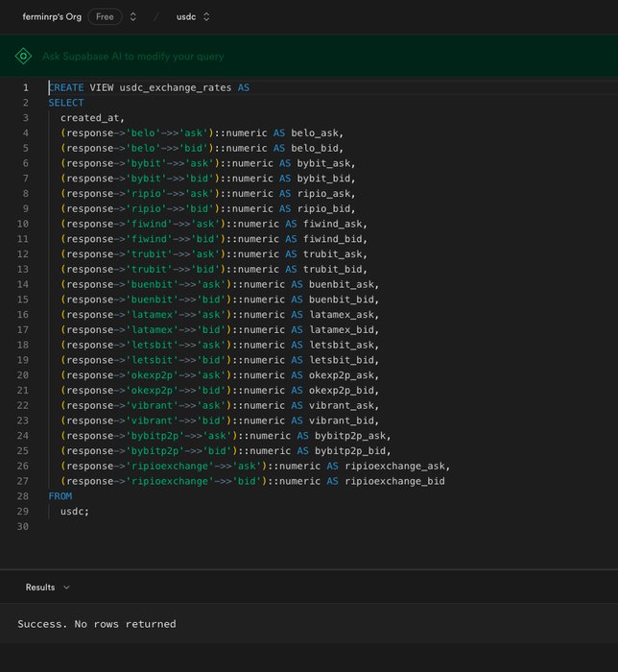Expand the Results dropdown chevron

coord(66,588)
